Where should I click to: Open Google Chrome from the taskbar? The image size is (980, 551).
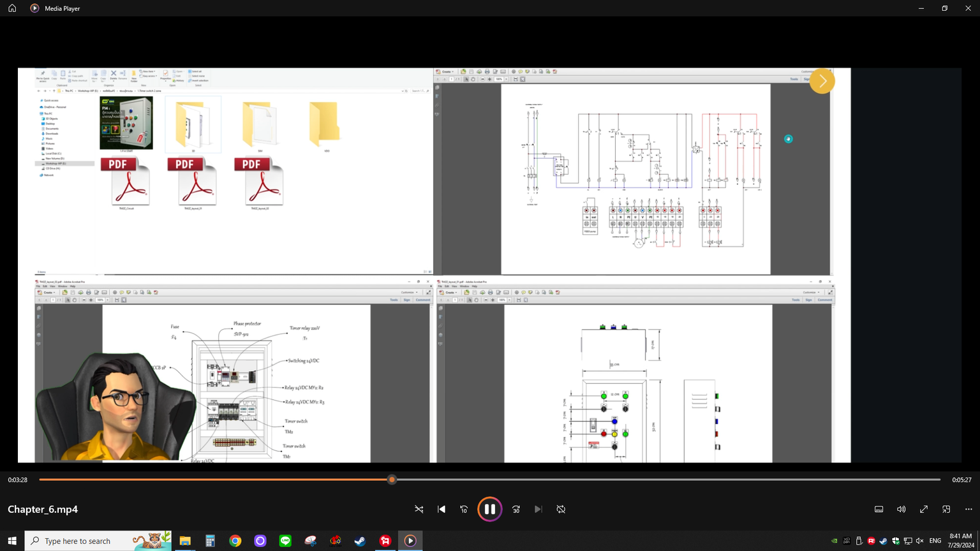pyautogui.click(x=235, y=541)
